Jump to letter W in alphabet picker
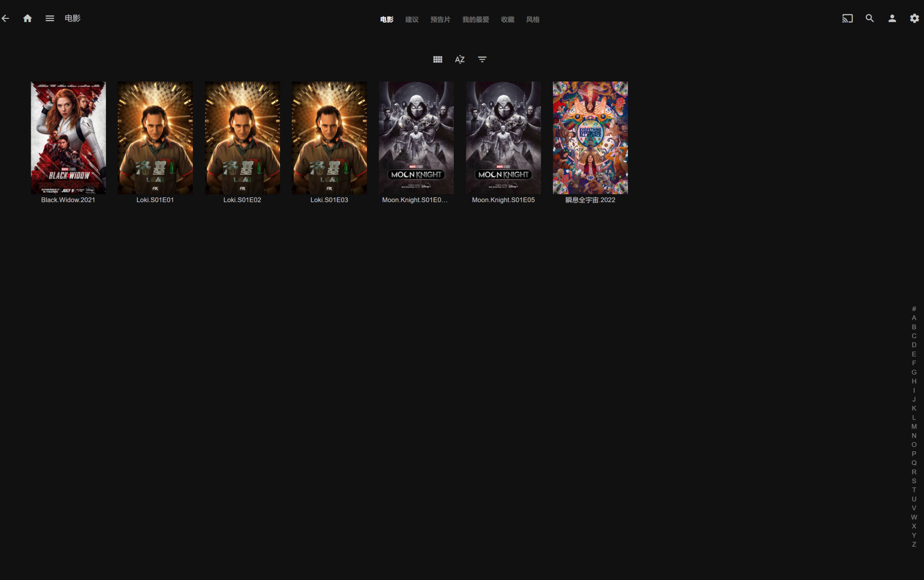 point(914,517)
